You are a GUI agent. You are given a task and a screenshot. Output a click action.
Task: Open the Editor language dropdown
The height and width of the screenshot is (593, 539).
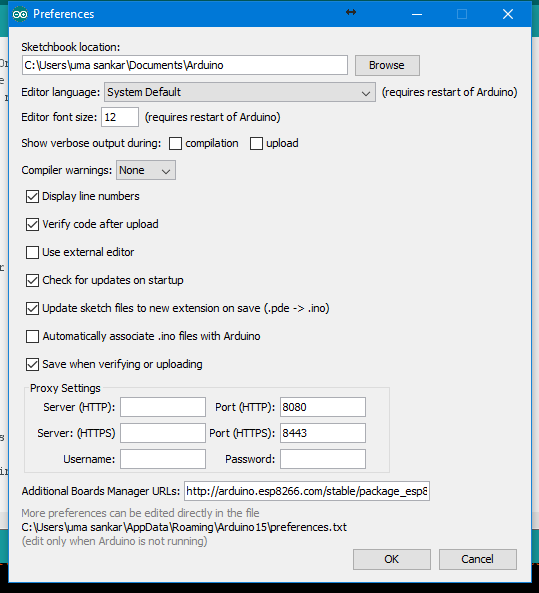click(240, 92)
